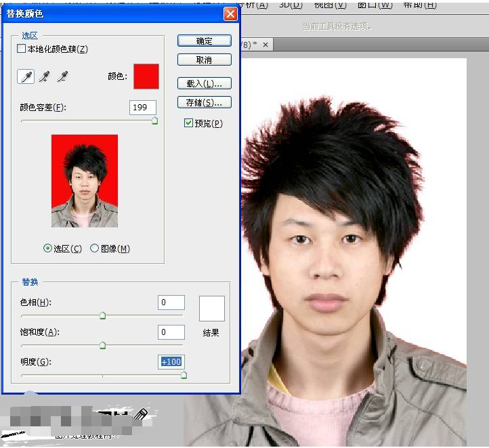Click the 取消 button
This screenshot has height=448, width=489.
pos(205,60)
